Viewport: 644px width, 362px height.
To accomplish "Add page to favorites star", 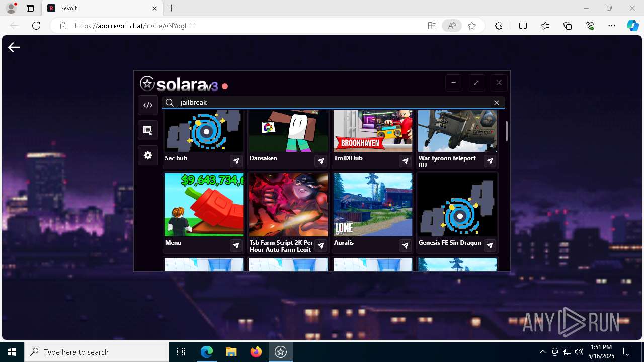I will tap(472, 26).
